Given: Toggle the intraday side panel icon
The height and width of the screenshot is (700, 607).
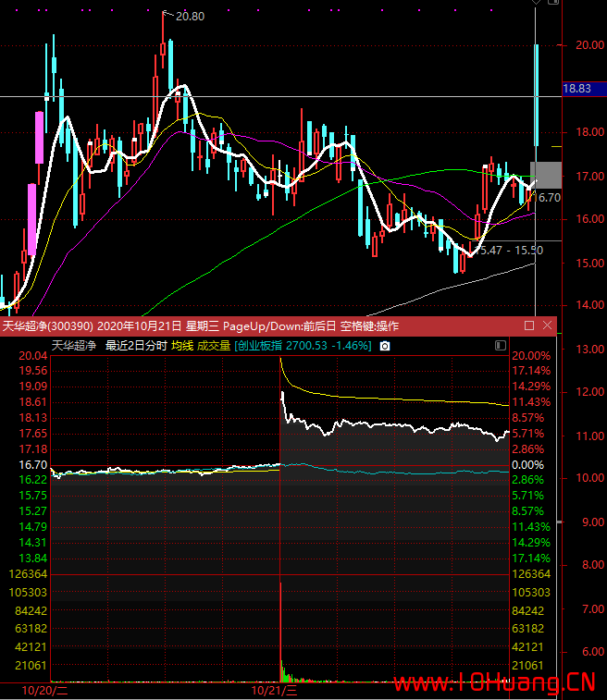Looking at the screenshot, I should (x=501, y=346).
